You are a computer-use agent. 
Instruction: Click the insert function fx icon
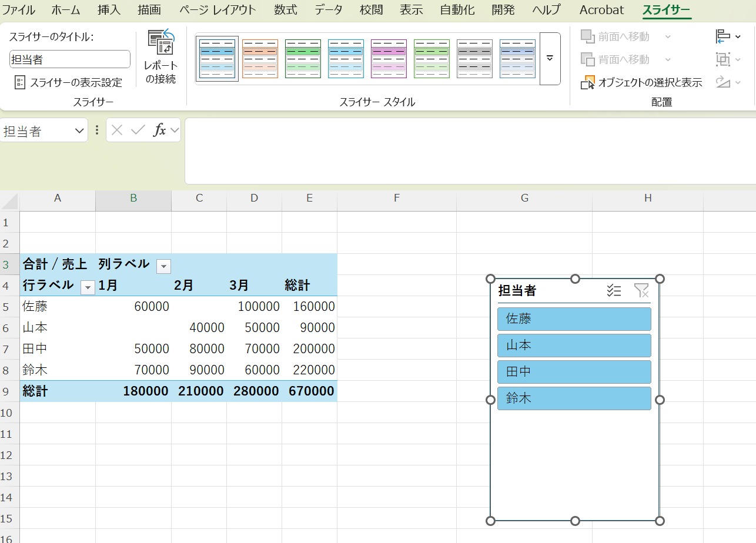coord(159,130)
